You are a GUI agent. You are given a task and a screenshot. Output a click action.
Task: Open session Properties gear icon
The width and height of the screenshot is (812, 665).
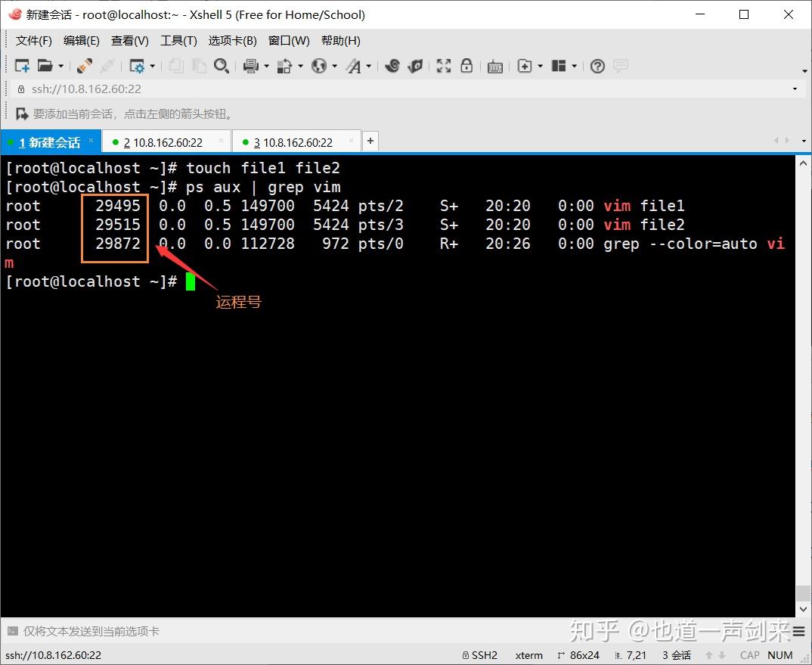click(138, 66)
